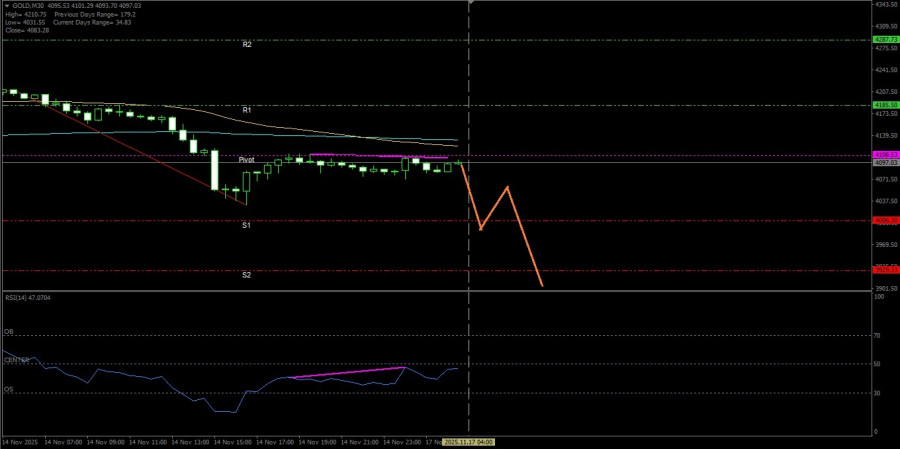This screenshot has width=900, height=449.
Task: Click the 14 Nov 07:00 time label
Action: tap(62, 443)
